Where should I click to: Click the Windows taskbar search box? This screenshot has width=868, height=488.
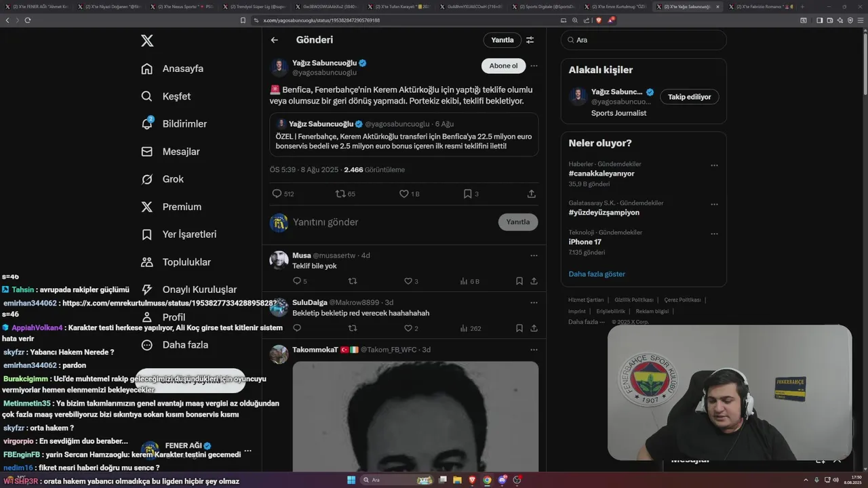pos(396,480)
